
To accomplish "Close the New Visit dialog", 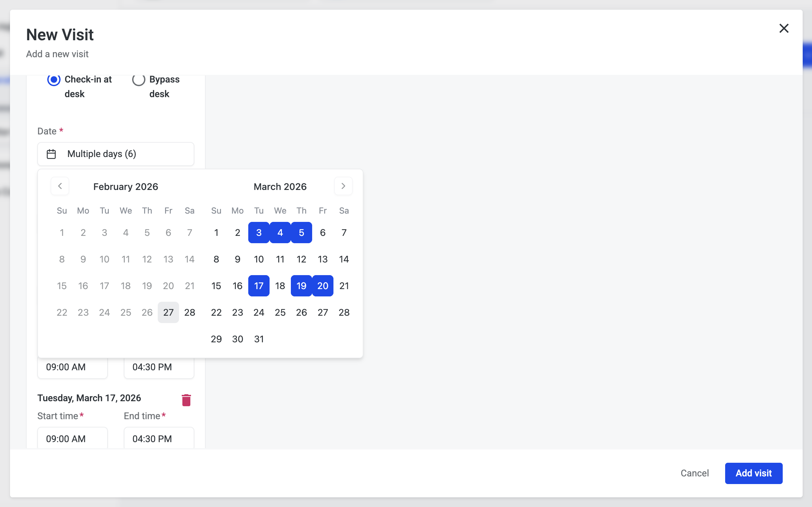I will (x=783, y=29).
